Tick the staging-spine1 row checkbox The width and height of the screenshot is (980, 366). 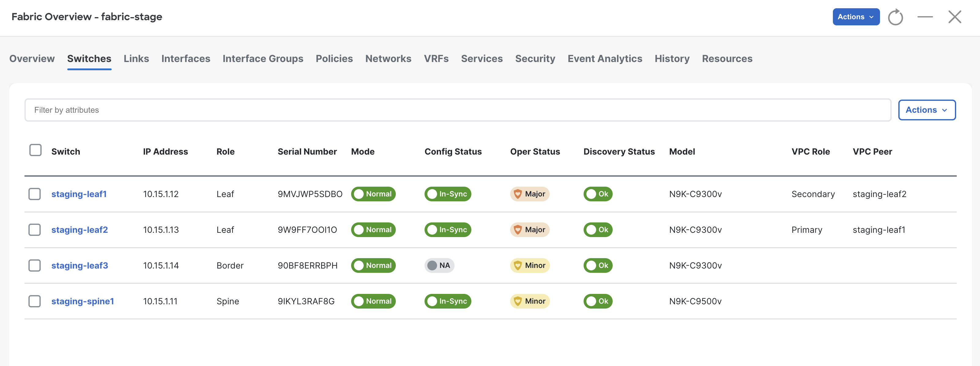tap(35, 302)
